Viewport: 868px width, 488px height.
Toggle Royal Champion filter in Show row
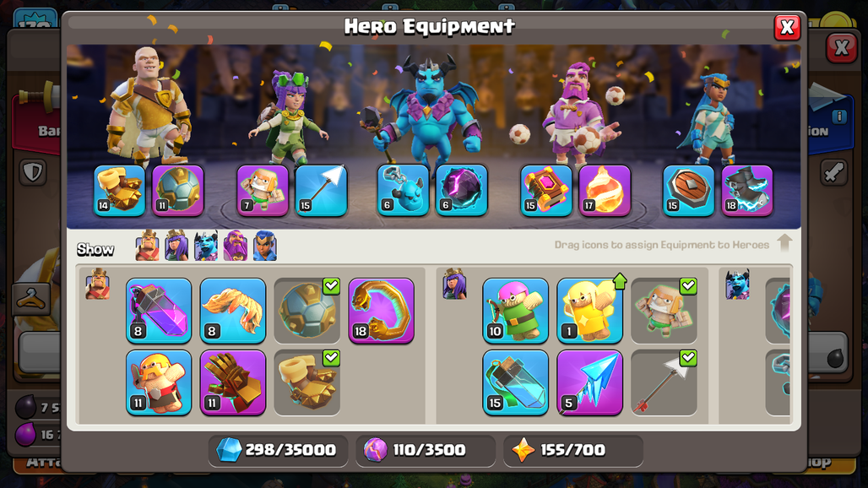[264, 246]
